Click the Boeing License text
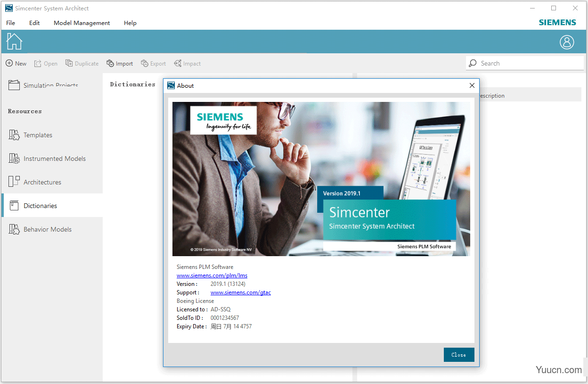 (195, 301)
